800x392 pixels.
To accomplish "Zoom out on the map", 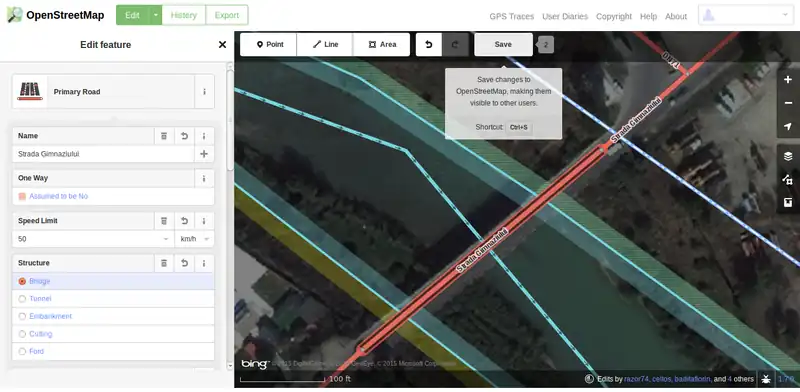I will point(788,103).
